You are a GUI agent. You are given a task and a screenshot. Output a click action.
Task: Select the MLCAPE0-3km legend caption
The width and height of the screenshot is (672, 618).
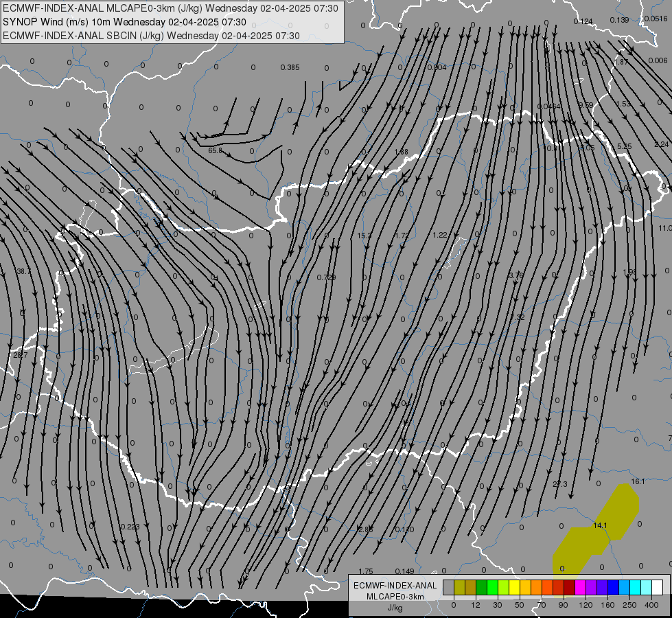tap(395, 597)
